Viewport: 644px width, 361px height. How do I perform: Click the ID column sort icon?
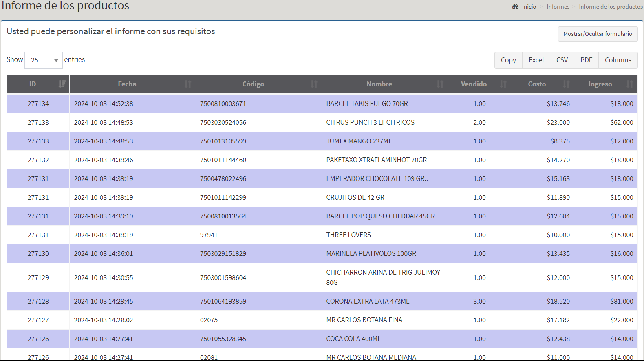coord(62,84)
